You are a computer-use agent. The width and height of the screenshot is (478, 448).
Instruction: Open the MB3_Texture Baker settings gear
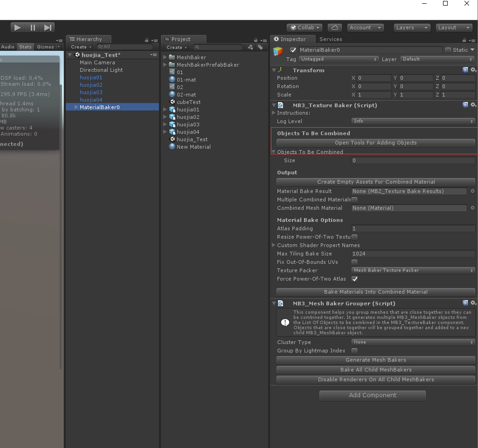[473, 105]
